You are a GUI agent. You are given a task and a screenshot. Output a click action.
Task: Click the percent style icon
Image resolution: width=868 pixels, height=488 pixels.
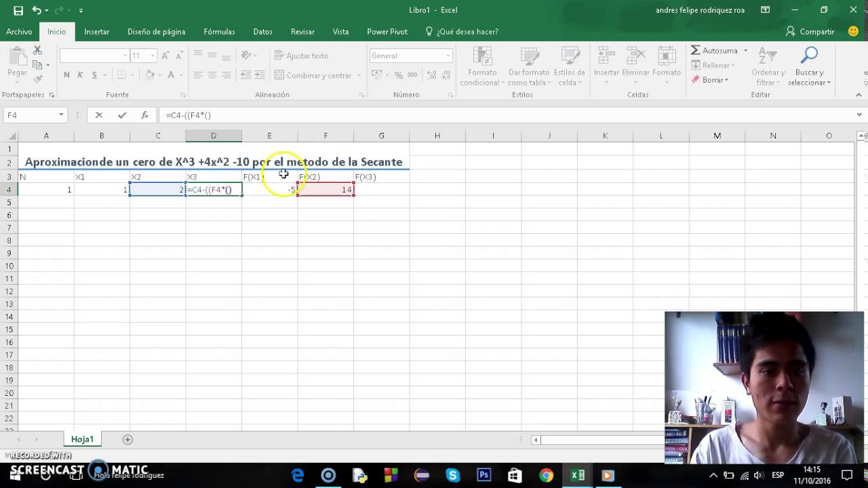click(x=398, y=75)
